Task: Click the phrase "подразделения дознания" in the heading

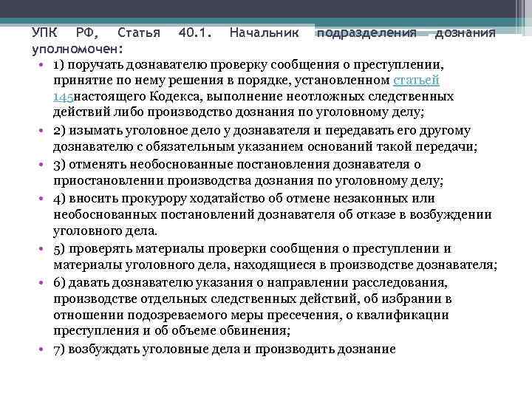Action: [406, 33]
